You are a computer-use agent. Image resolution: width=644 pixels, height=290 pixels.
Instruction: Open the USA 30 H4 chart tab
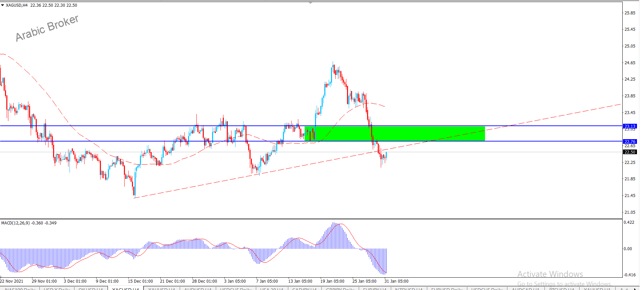point(272,288)
